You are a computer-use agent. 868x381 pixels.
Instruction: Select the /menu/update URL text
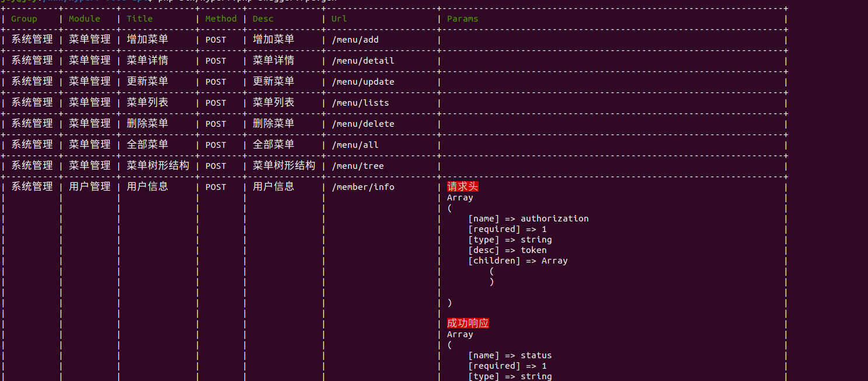coord(362,82)
